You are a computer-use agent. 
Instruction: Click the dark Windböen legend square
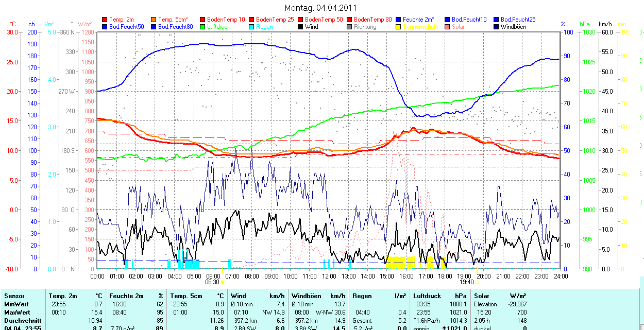tap(497, 27)
